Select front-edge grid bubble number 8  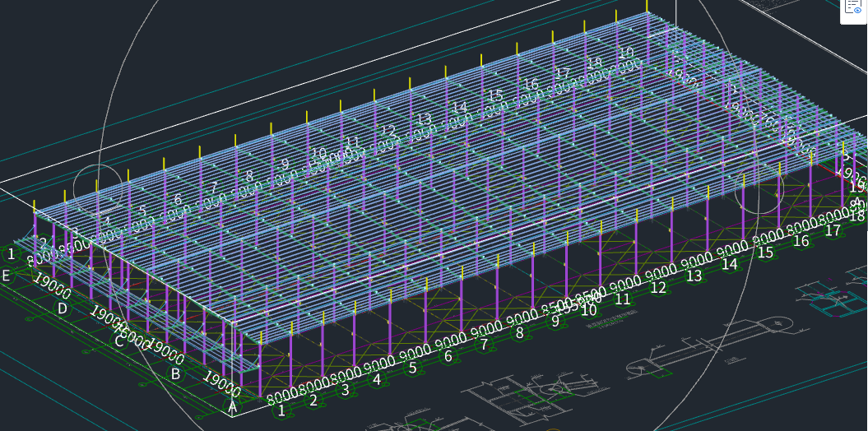click(x=519, y=333)
